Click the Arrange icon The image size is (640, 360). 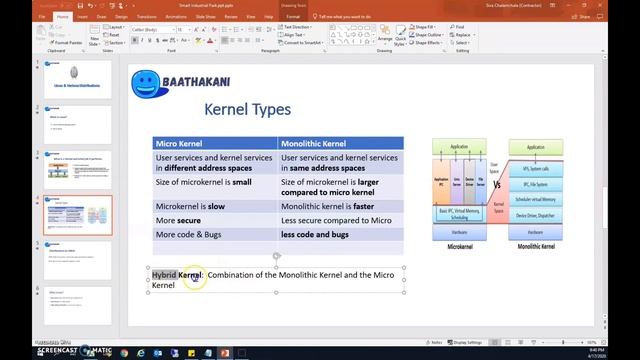click(x=385, y=34)
